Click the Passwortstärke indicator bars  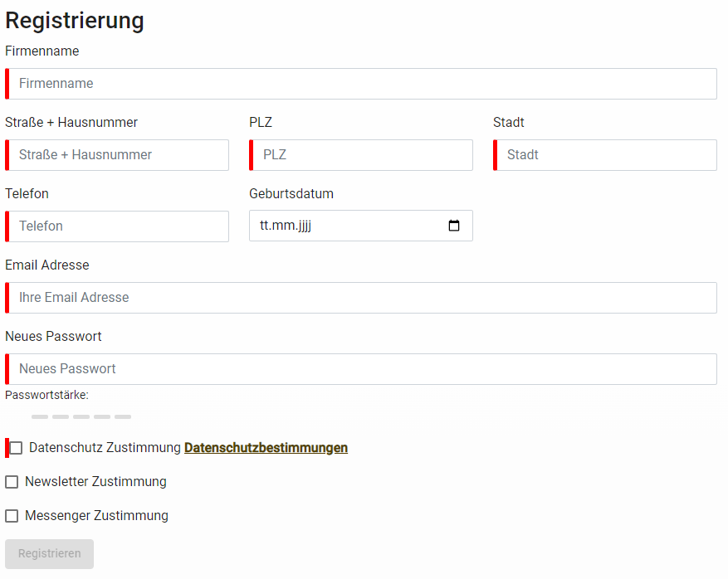point(81,416)
